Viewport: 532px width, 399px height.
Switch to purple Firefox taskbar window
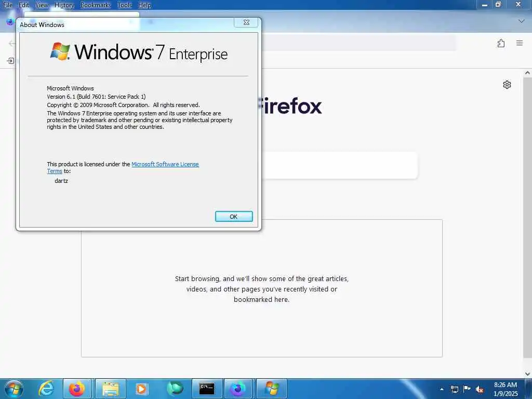[238, 389]
